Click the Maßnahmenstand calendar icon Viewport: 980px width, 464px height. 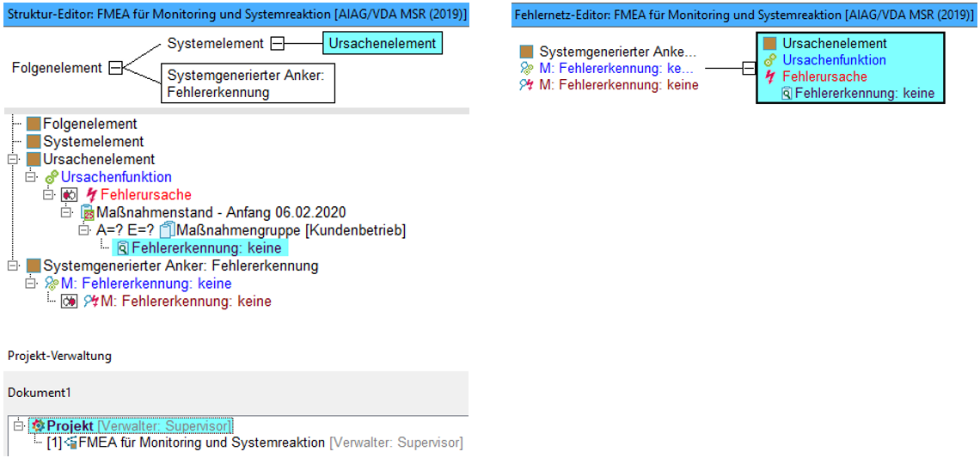[86, 212]
